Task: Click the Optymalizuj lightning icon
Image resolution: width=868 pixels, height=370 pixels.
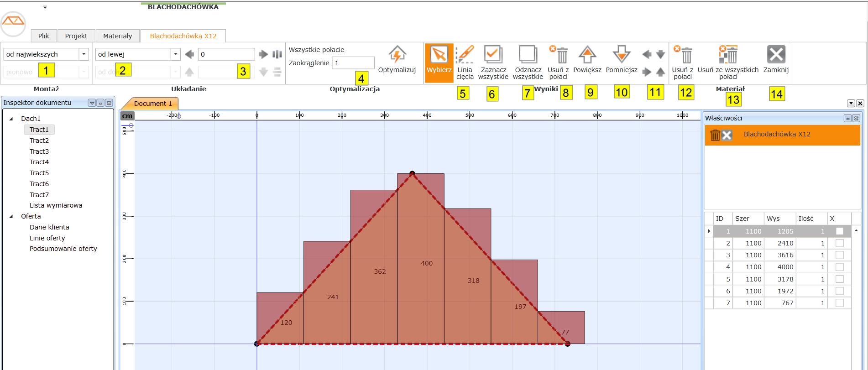Action: [397, 55]
